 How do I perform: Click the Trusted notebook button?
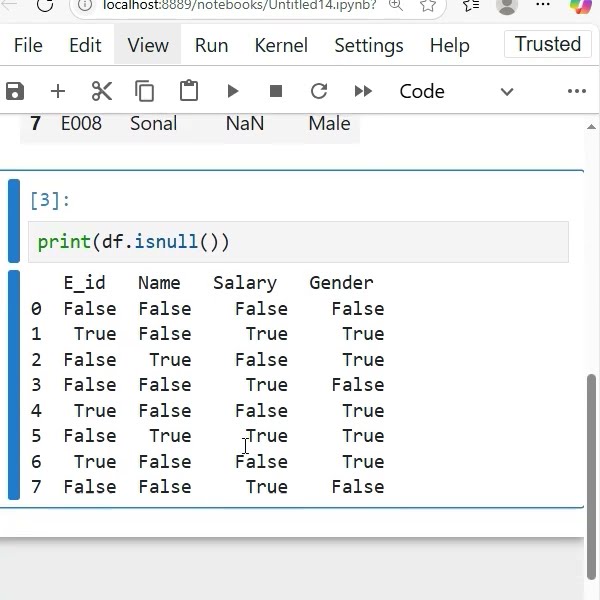click(x=548, y=44)
